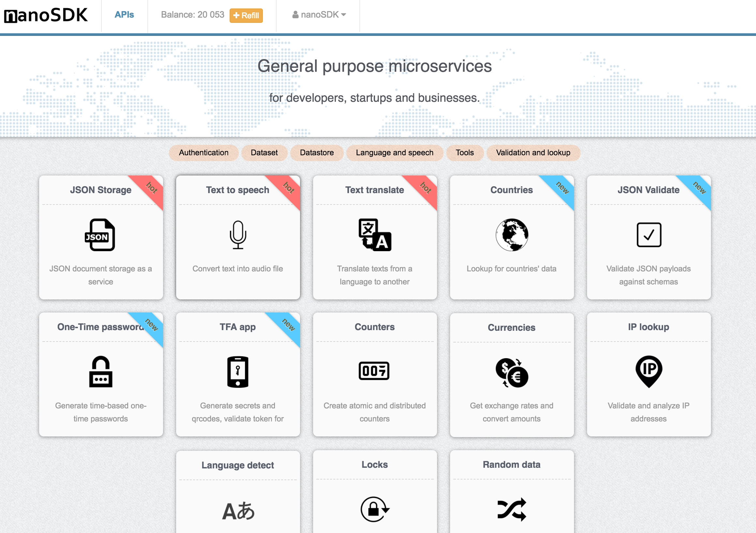
Task: Open the nanoSDK user account dropdown
Action: tap(319, 15)
